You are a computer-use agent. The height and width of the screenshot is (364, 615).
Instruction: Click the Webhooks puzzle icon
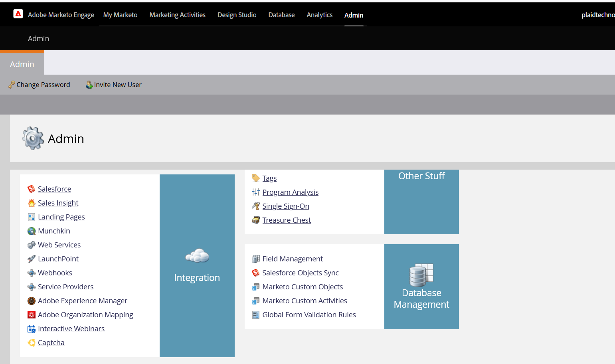[32, 273]
